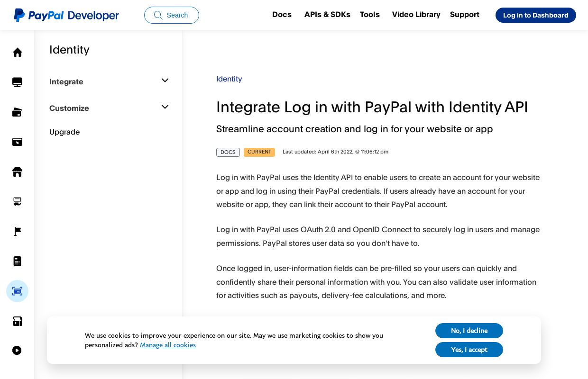588x379 pixels.
Task: Click the highlighted Identity scan icon
Action: (18, 291)
